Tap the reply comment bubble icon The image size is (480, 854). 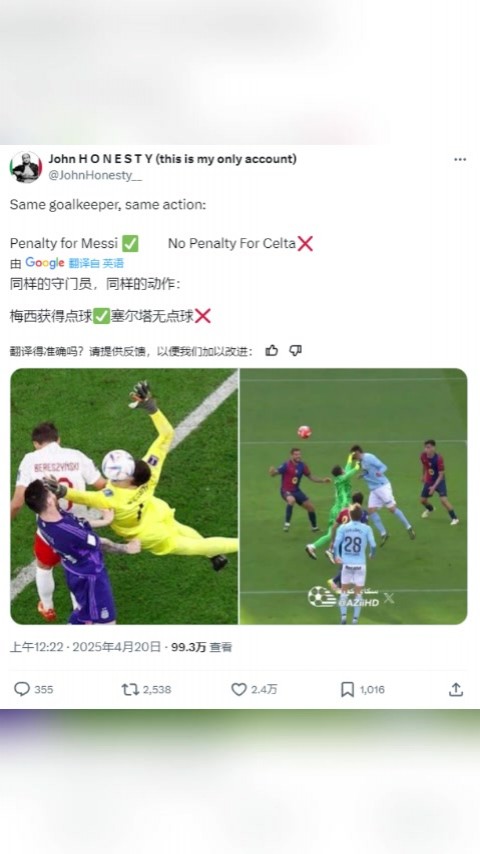click(22, 689)
